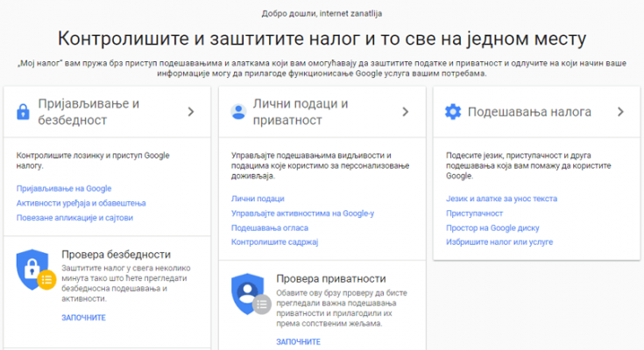This screenshot has width=644, height=350.
Task: Click the Добро дошли, internet zanatlija greeting
Action: (x=322, y=13)
